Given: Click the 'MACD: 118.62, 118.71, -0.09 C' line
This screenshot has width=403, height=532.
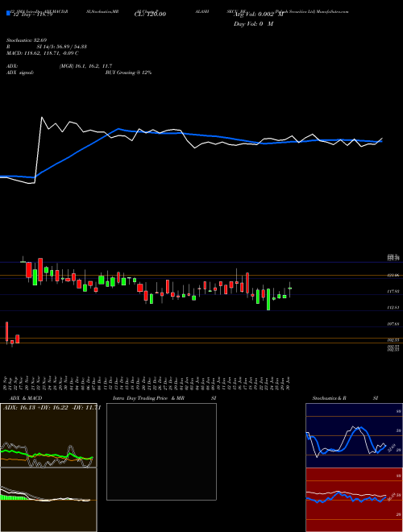Looking at the screenshot, I should coord(43,53).
